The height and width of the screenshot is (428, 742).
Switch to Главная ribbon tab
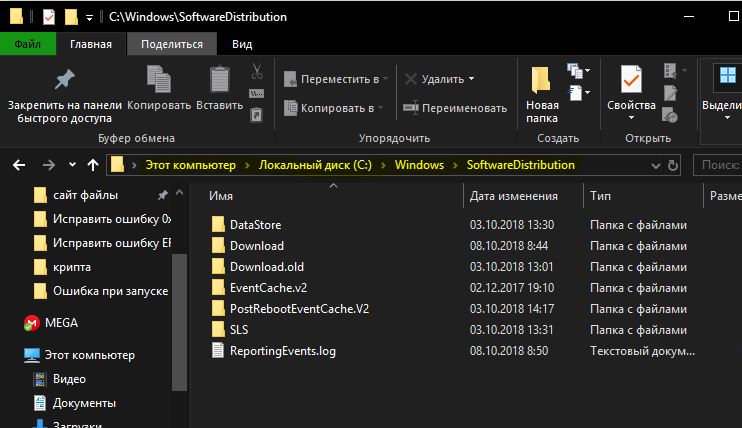(x=91, y=44)
